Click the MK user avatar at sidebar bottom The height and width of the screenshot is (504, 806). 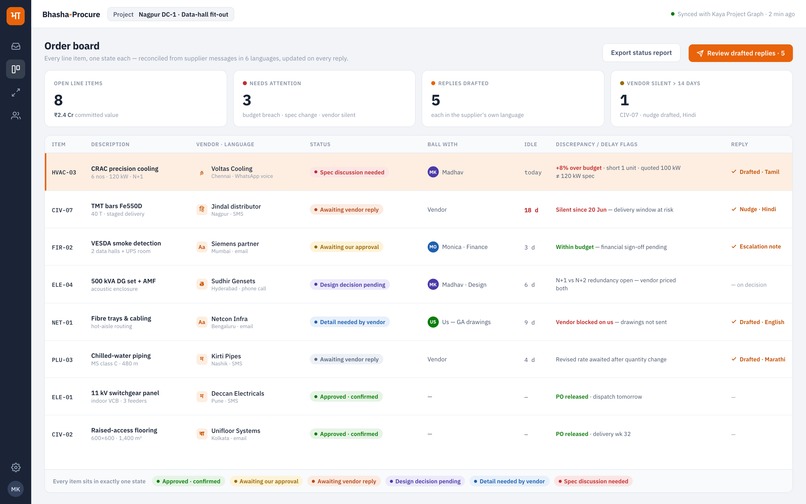(x=15, y=489)
